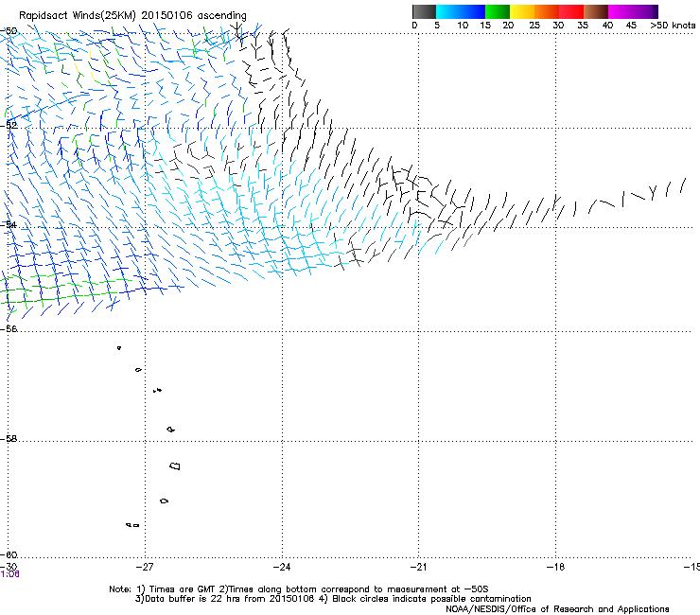Click the '-58' latitude axis label
Image resolution: width=700 pixels, height=615 pixels.
(9, 439)
